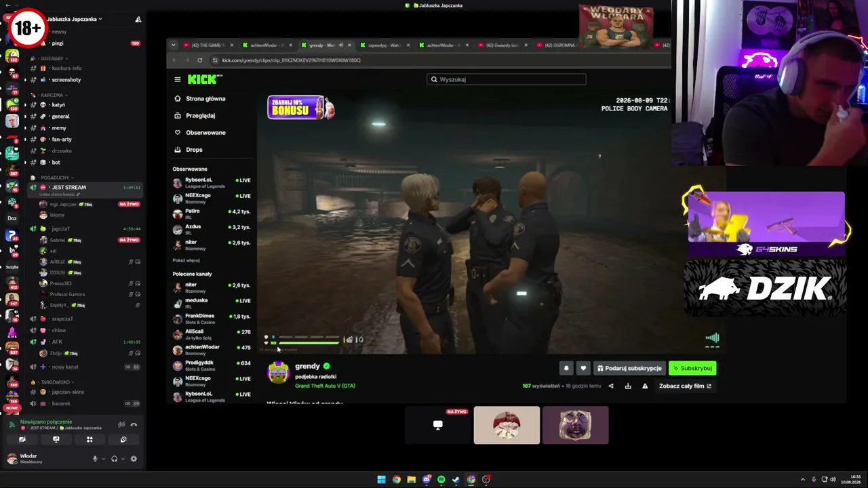The height and width of the screenshot is (488, 868).
Task: Open the memy channel in Discord
Action: click(x=59, y=128)
